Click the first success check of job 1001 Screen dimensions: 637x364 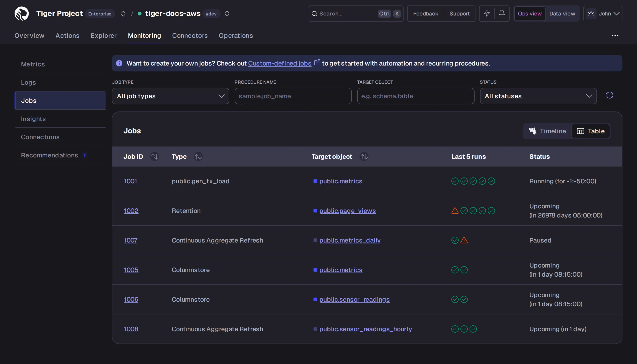point(455,181)
